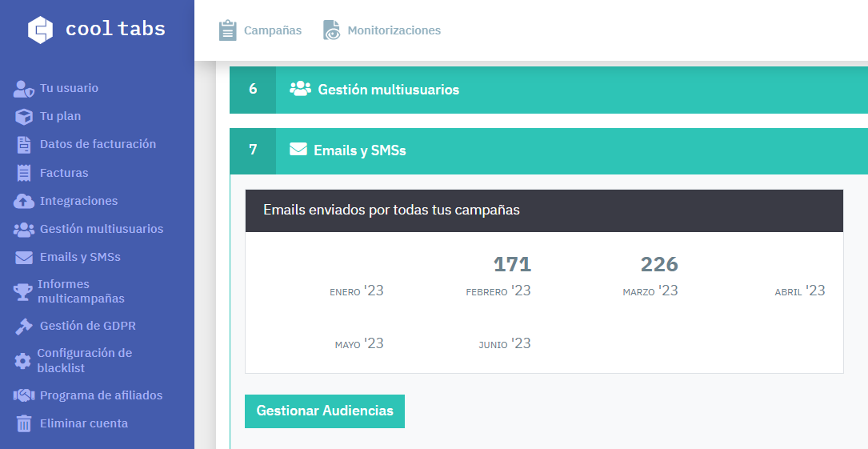Click the ENERO '23 month label
The height and width of the screenshot is (449, 868).
pyautogui.click(x=357, y=291)
